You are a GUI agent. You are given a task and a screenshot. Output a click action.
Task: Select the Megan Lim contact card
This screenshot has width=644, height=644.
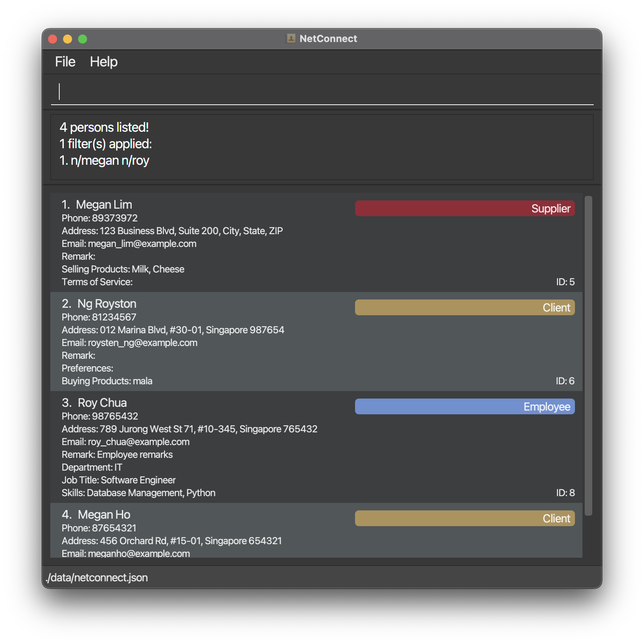pos(316,243)
